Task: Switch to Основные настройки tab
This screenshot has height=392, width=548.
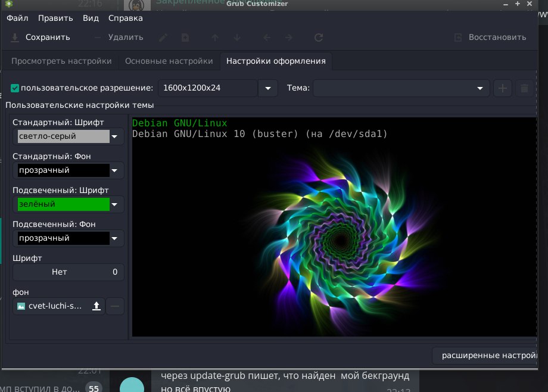Action: pos(169,61)
